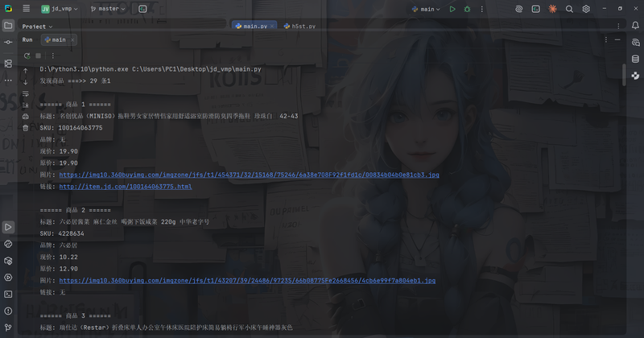Click the 'SKU: 100164063775' output line
This screenshot has width=644, height=338.
point(71,128)
